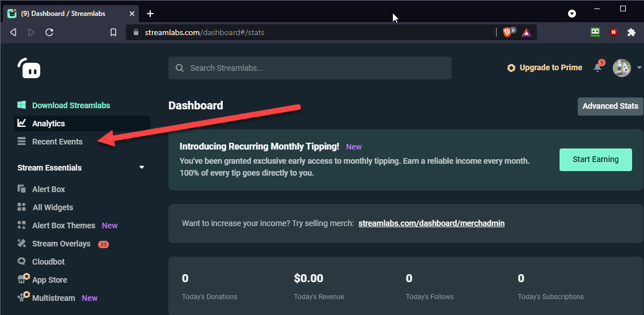Open a new browser tab
This screenshot has height=315, width=644.
150,14
